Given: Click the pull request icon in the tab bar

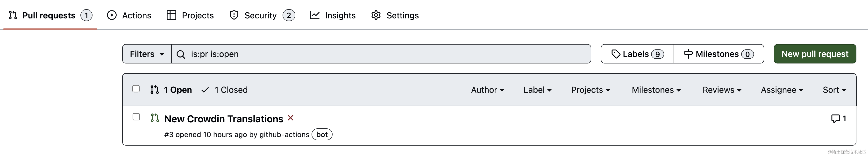Looking at the screenshot, I should [13, 15].
